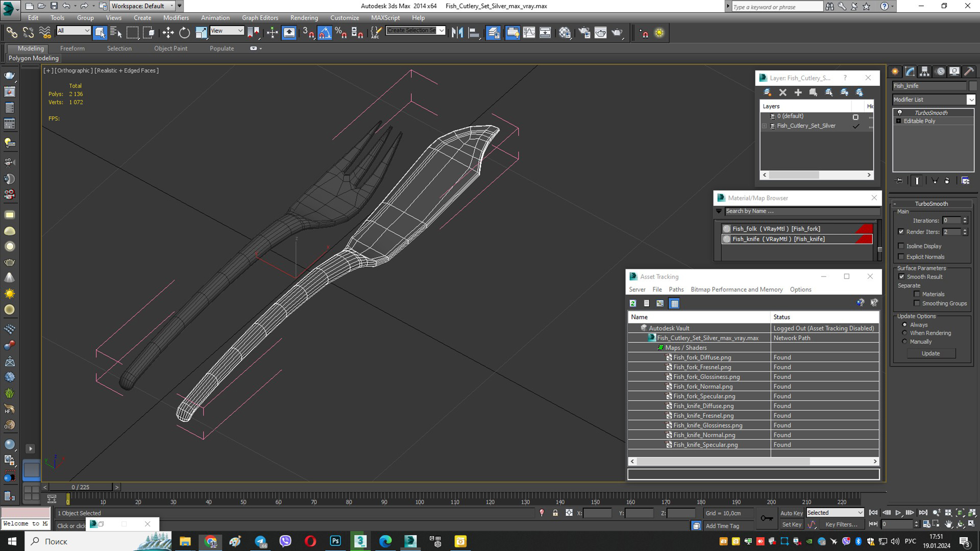Switch Asset Tracking to table view icon
The image size is (980, 551).
[674, 304]
